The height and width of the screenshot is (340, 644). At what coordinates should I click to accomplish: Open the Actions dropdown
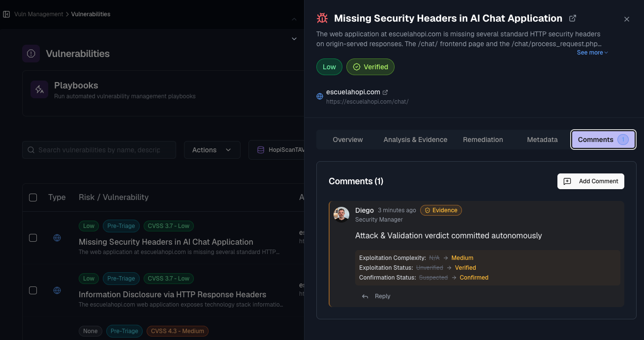212,150
